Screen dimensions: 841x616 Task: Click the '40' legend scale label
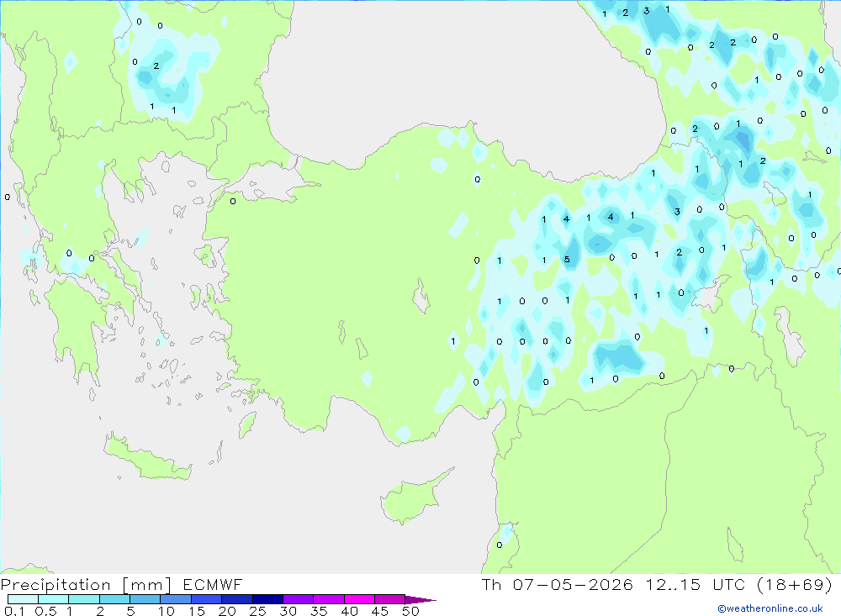click(350, 611)
